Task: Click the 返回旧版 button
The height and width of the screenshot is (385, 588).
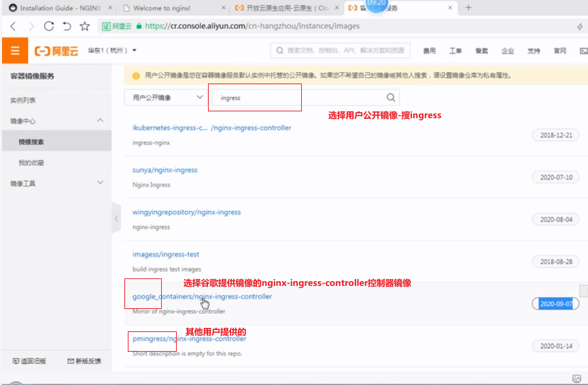Action: [29, 361]
